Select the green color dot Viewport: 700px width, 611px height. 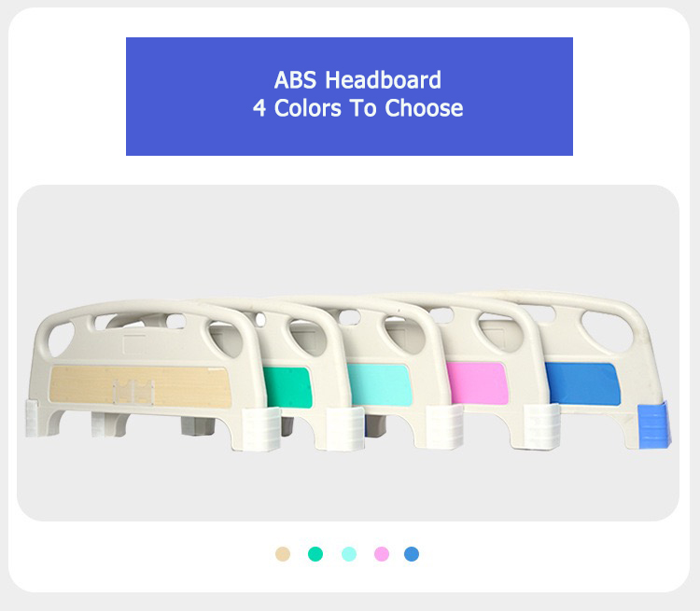[315, 554]
